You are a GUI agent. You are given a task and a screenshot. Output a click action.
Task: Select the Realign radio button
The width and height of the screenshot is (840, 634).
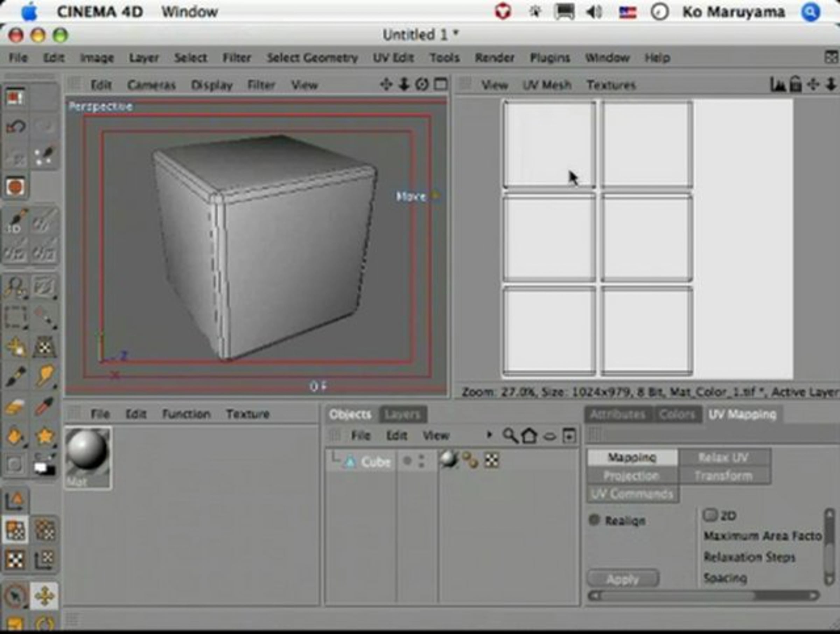pos(594,520)
